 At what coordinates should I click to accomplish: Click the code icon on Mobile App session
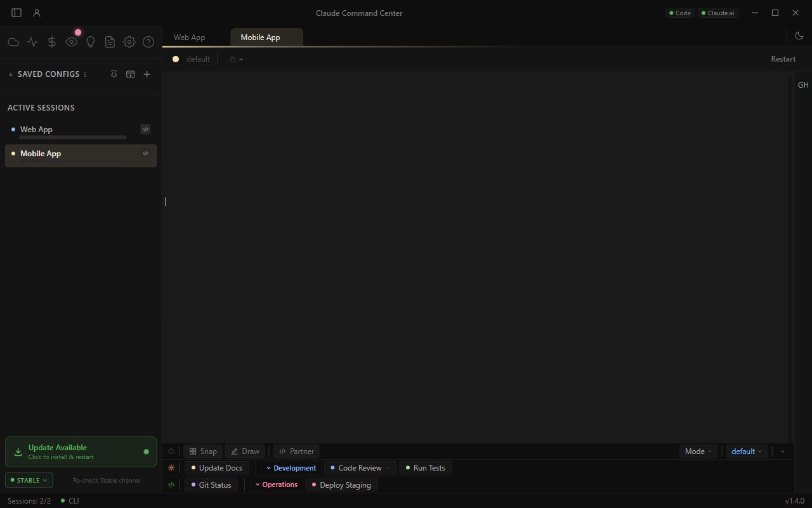pos(145,154)
